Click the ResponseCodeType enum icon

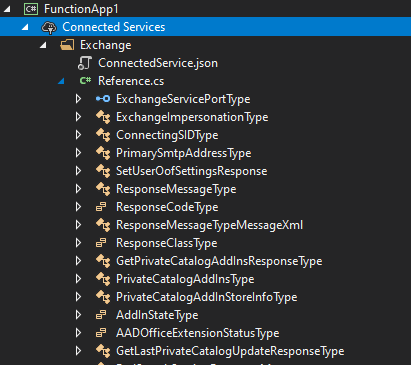coord(101,207)
